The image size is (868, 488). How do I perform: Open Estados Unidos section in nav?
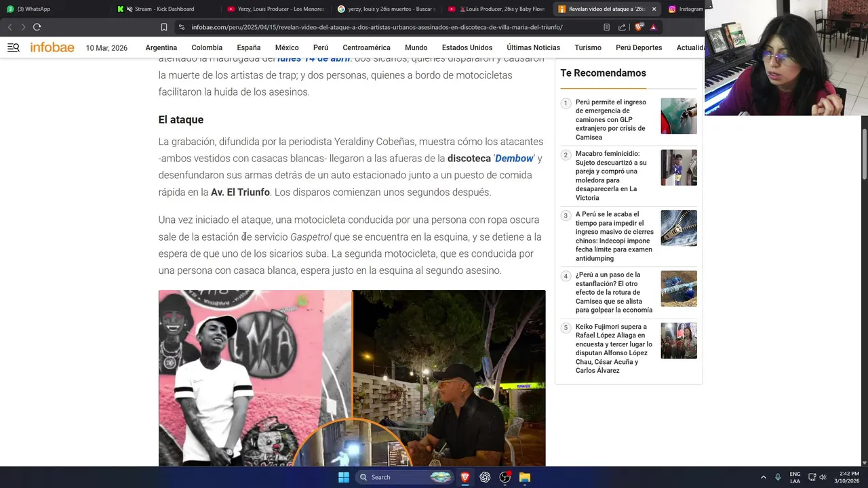pyautogui.click(x=467, y=47)
